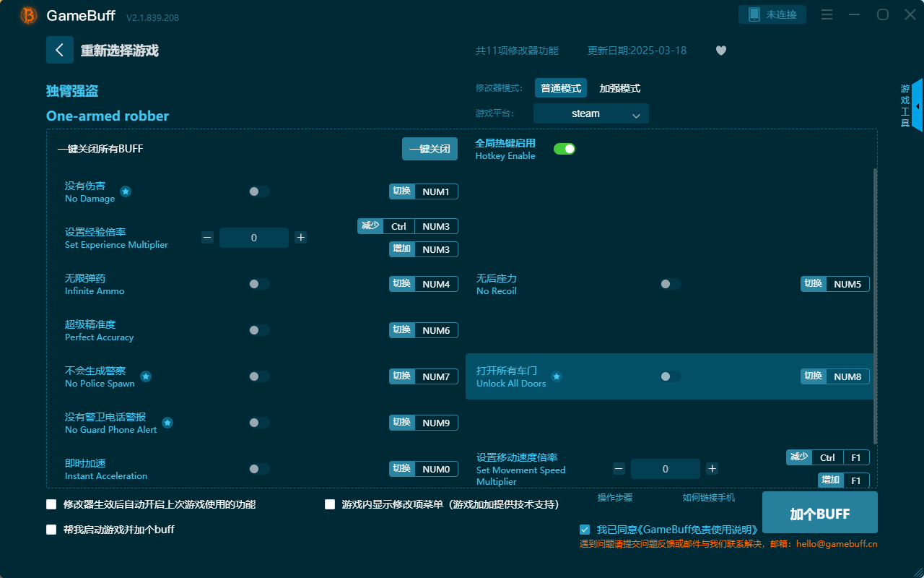Click the back arrow beside 重新选择游戏
This screenshot has width=924, height=578.
60,49
